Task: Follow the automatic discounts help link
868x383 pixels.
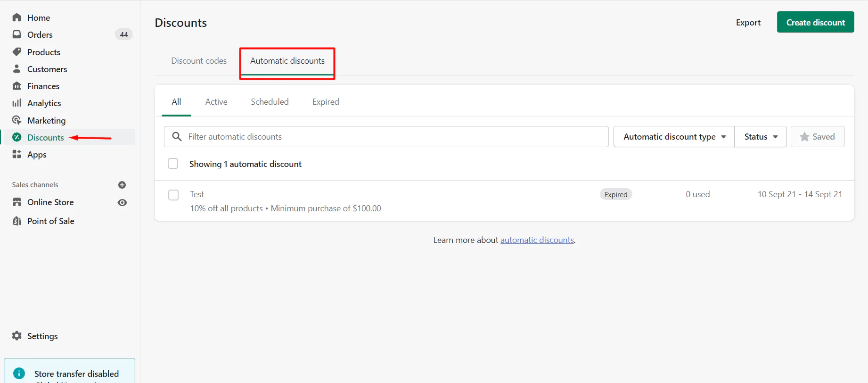Action: (537, 240)
